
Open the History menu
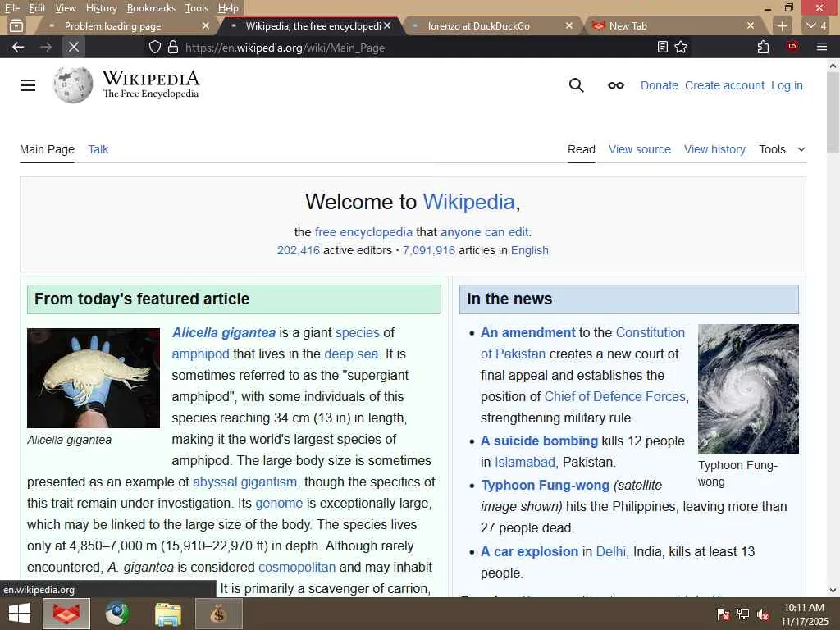[x=101, y=8]
